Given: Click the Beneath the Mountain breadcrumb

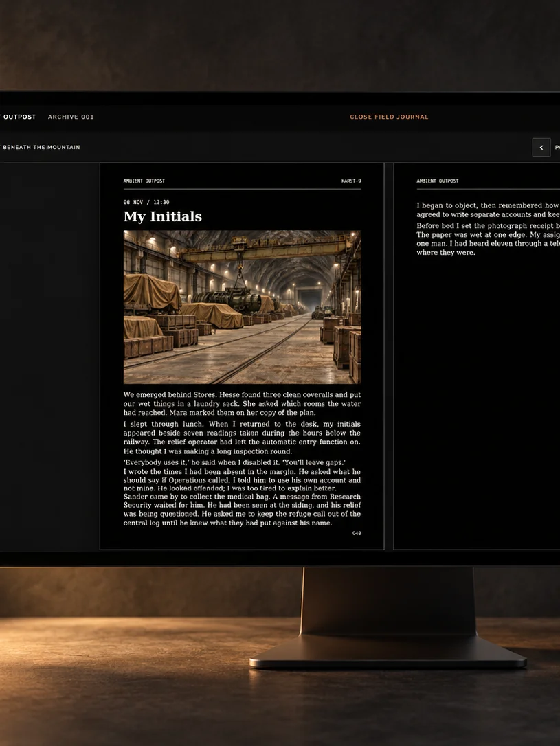Looking at the screenshot, I should [x=40, y=148].
